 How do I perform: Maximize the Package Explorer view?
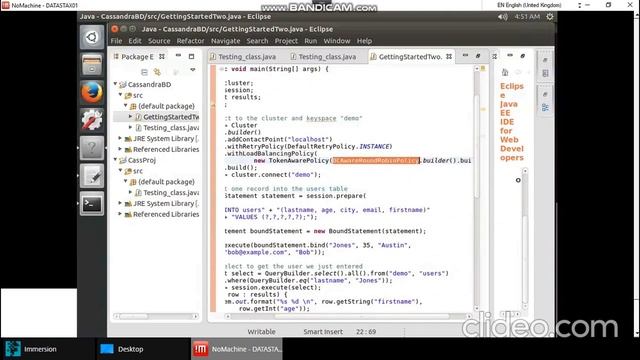(191, 56)
